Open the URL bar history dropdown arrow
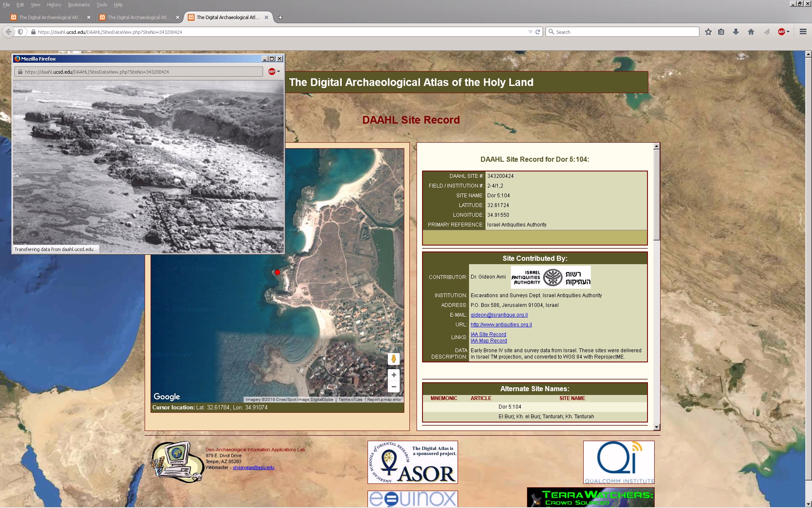Image resolution: width=812 pixels, height=508 pixels. click(x=530, y=32)
